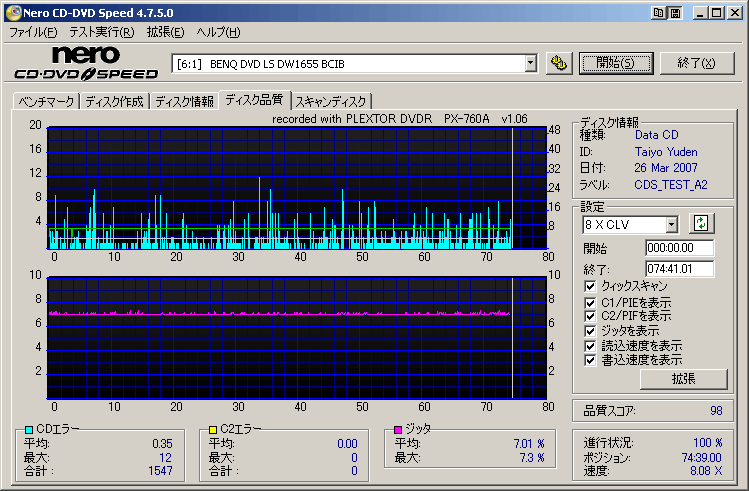Click the position value 74:39.00
The image size is (749, 491).
[x=701, y=458]
